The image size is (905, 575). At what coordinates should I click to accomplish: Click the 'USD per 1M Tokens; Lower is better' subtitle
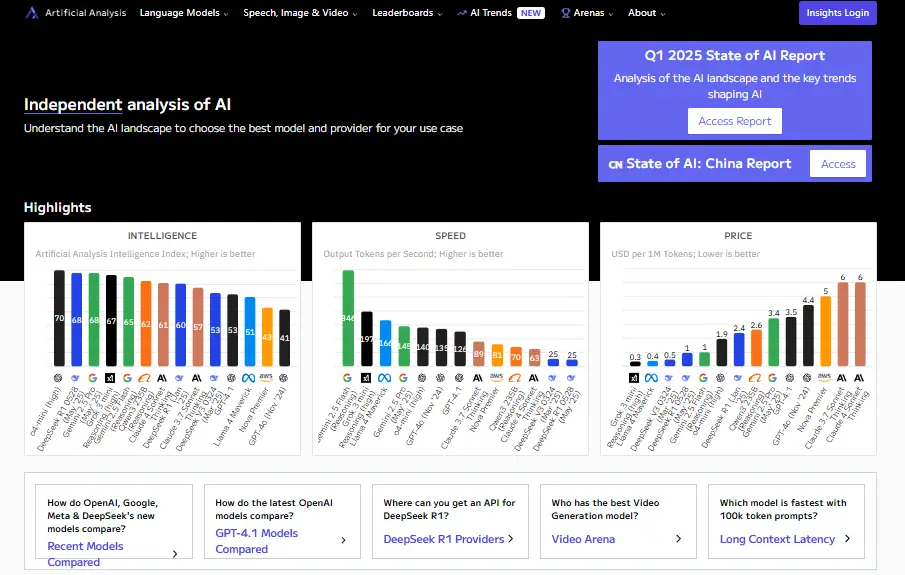[x=686, y=254]
